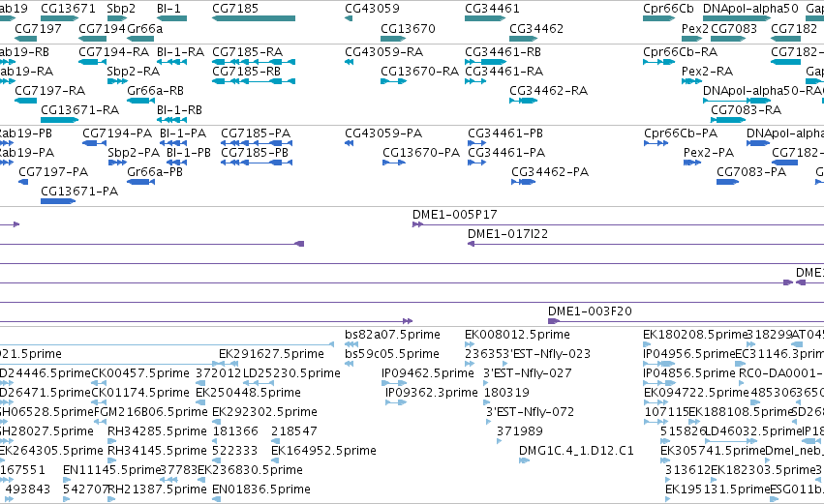
Task: Select the Gr66a gene label
Action: tap(145, 28)
